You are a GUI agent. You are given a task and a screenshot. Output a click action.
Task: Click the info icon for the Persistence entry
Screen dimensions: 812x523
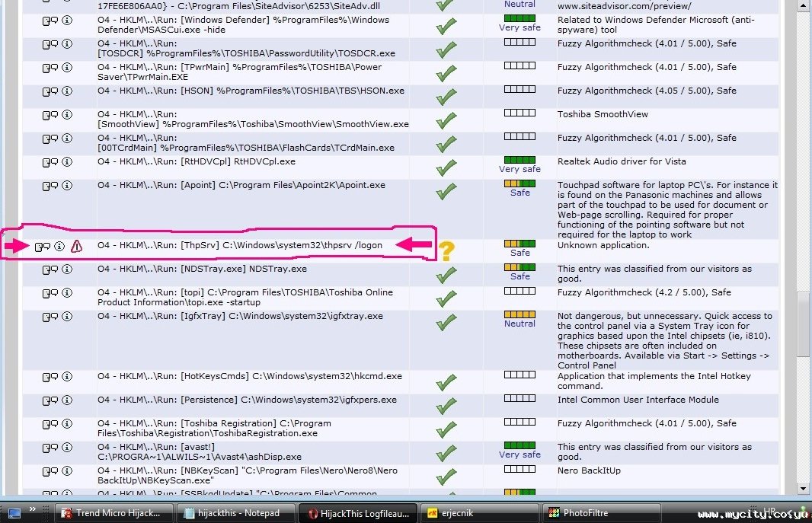pos(67,400)
